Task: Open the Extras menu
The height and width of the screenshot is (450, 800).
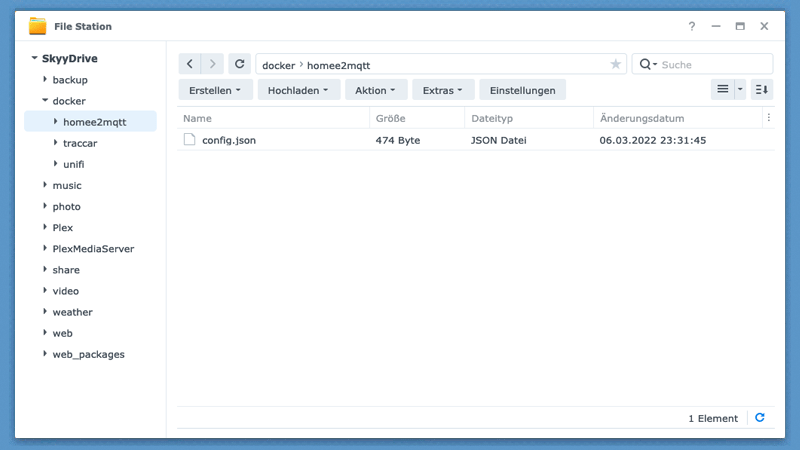Action: pos(442,90)
